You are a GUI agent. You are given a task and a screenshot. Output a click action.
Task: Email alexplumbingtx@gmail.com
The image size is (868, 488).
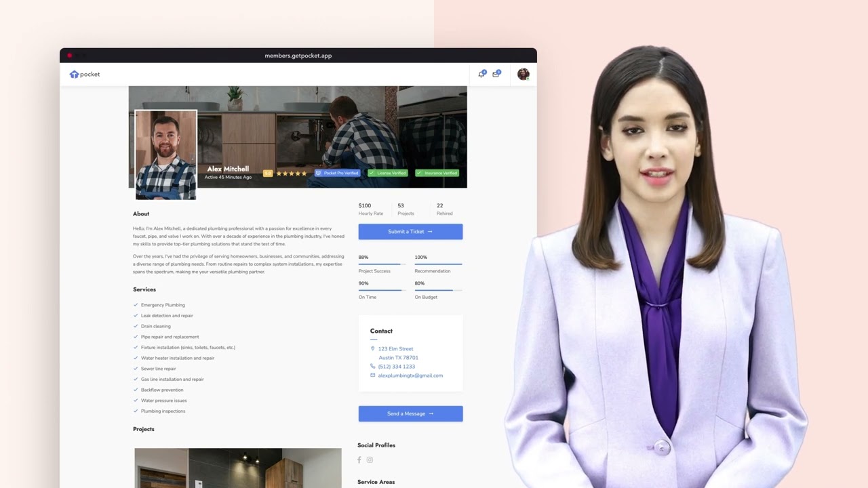[x=410, y=375]
